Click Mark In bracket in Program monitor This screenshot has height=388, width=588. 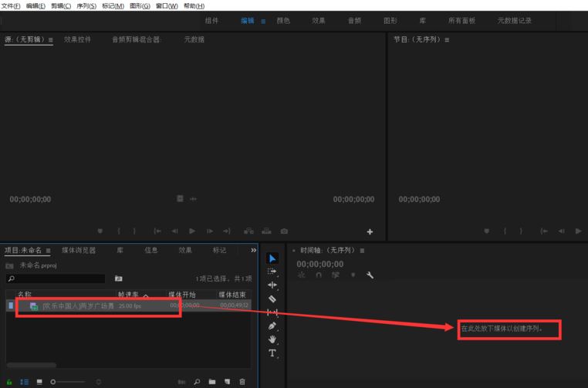(505, 231)
